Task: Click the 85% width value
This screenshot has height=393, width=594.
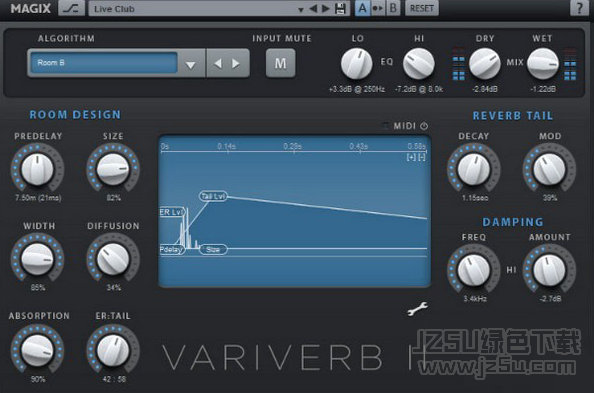Action: 38,288
